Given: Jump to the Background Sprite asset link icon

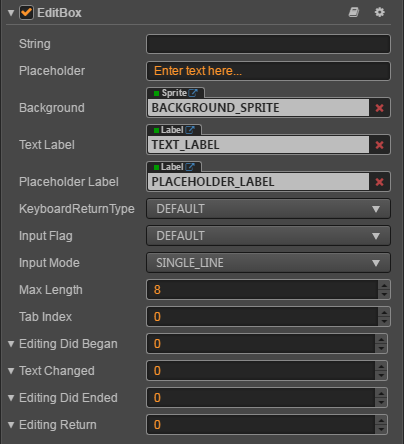Looking at the screenshot, I should (x=193, y=93).
